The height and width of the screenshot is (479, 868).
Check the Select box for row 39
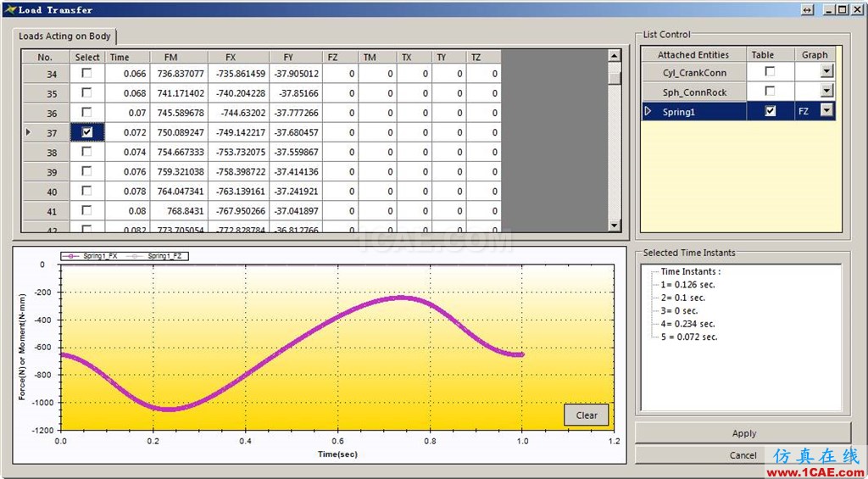point(87,171)
